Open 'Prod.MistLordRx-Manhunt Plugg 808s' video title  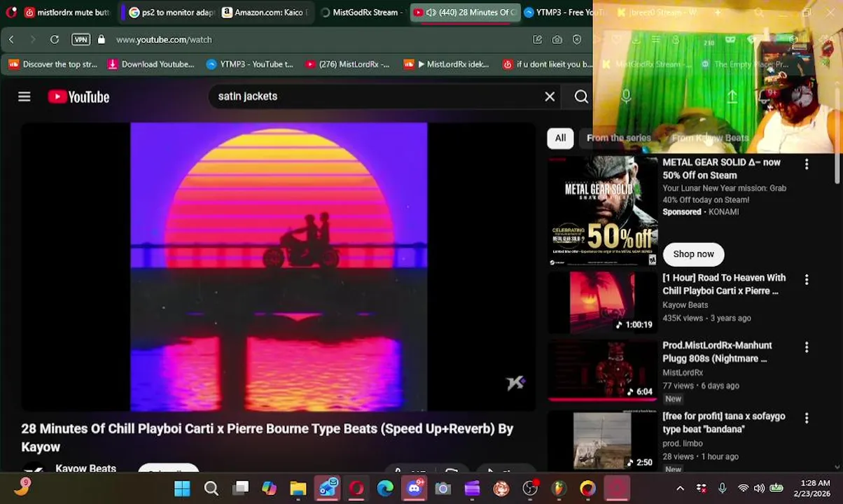pos(717,351)
